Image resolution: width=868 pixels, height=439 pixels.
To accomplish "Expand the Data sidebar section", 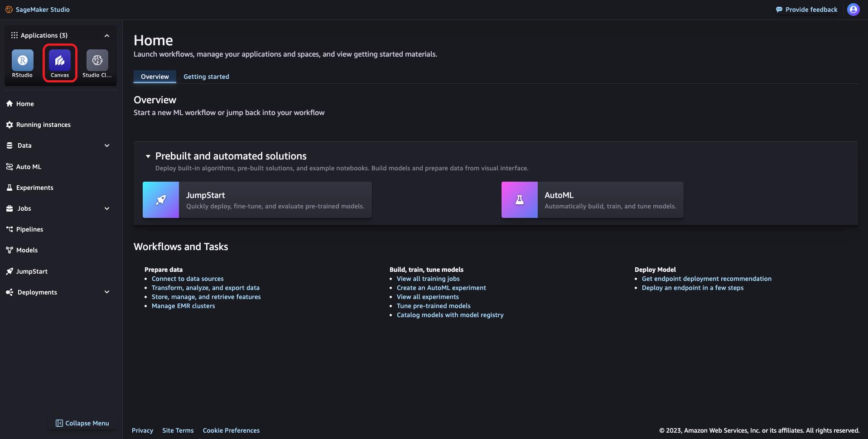I will 107,145.
